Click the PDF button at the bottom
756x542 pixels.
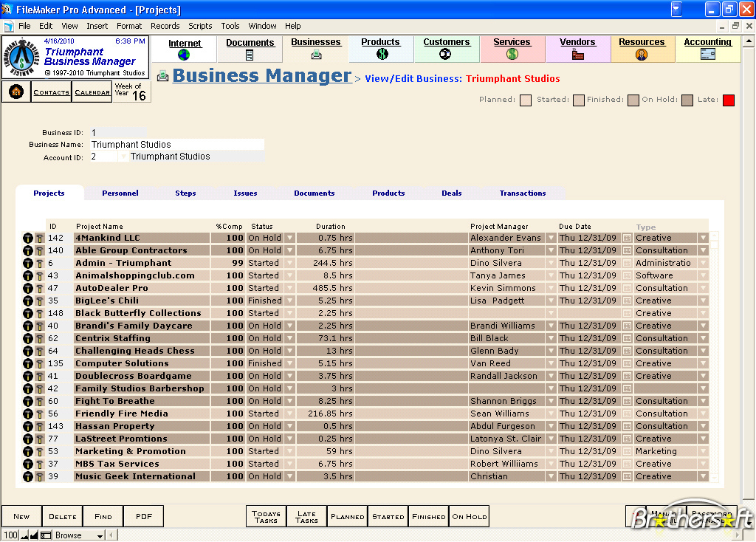coord(143,516)
